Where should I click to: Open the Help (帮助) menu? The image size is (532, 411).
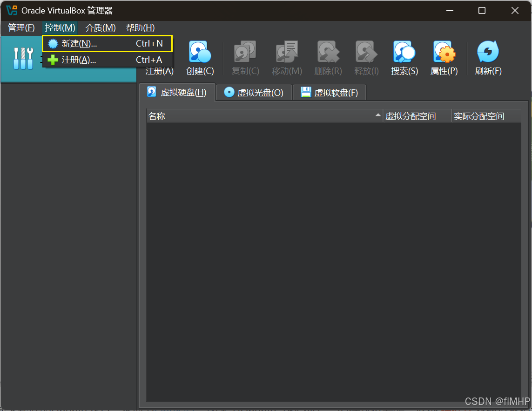pyautogui.click(x=140, y=28)
